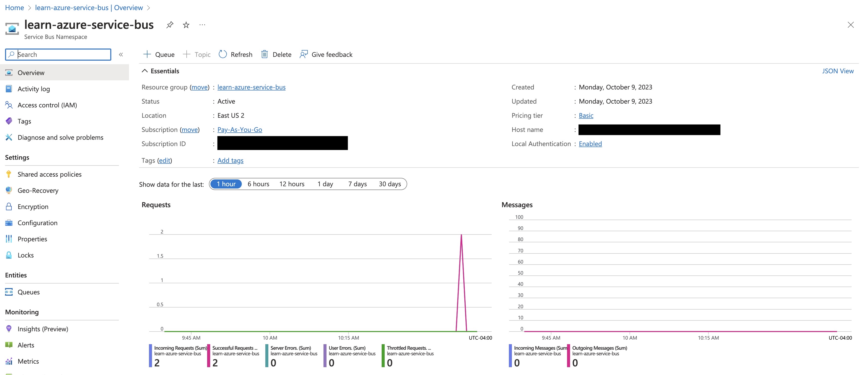
Task: Click the Insights Preview icon in Monitoring
Action: click(x=9, y=329)
